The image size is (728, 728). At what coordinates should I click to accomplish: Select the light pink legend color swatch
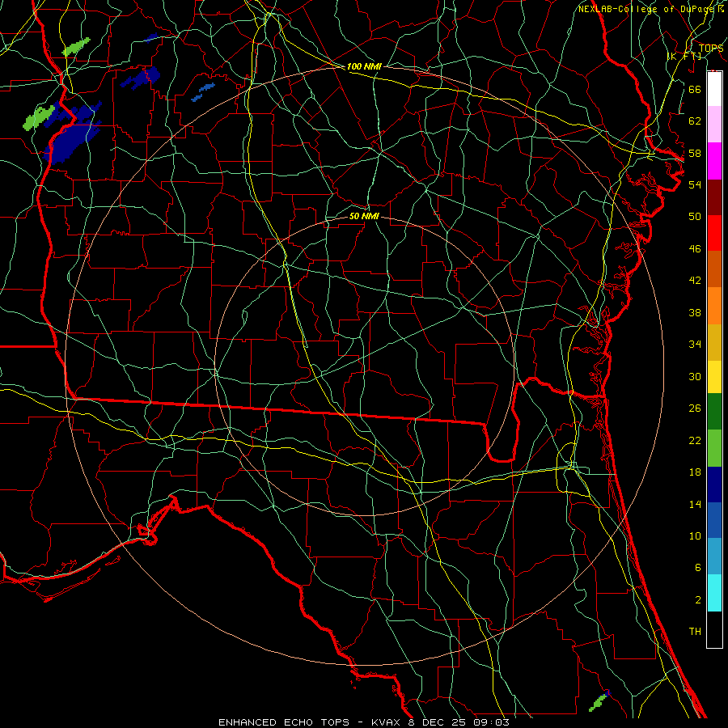click(714, 125)
